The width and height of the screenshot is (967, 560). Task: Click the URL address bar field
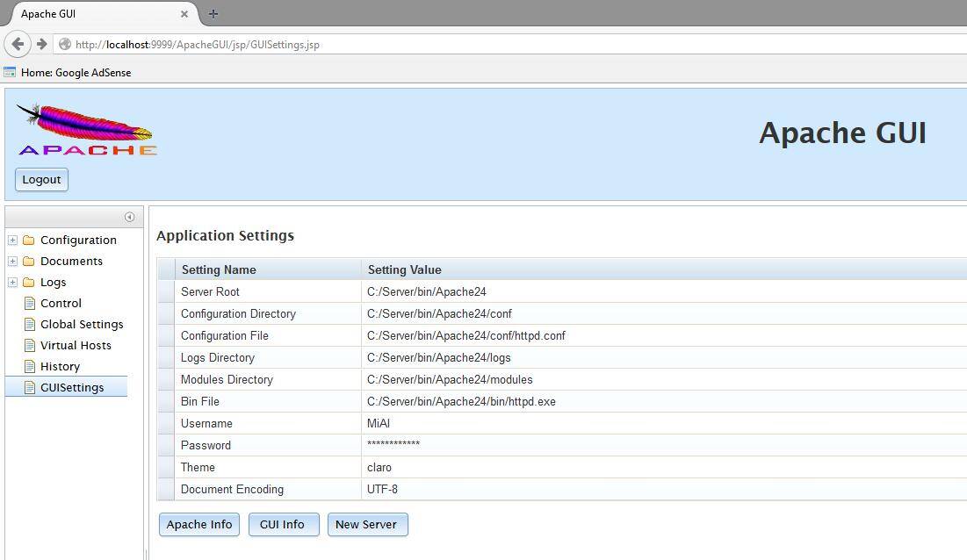(509, 44)
